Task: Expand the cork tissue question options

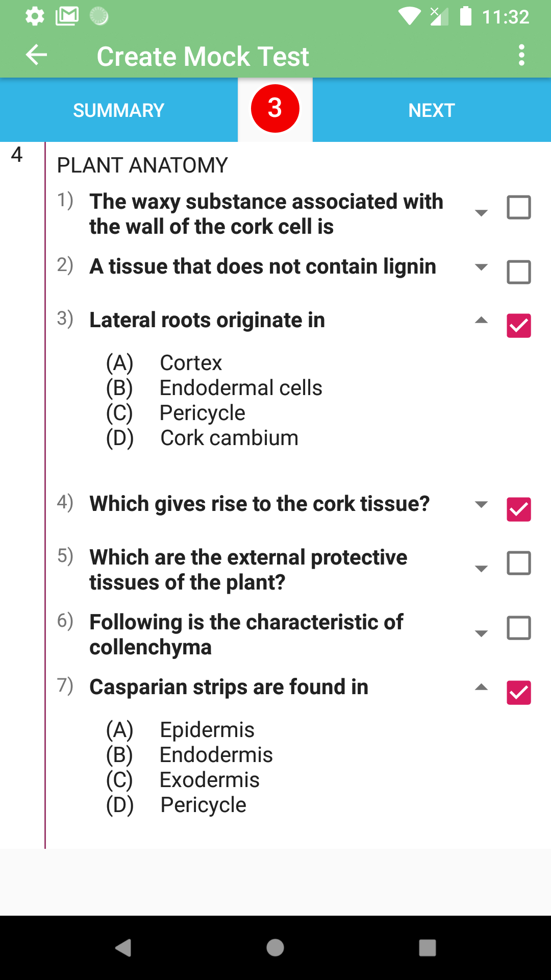Action: point(481,504)
